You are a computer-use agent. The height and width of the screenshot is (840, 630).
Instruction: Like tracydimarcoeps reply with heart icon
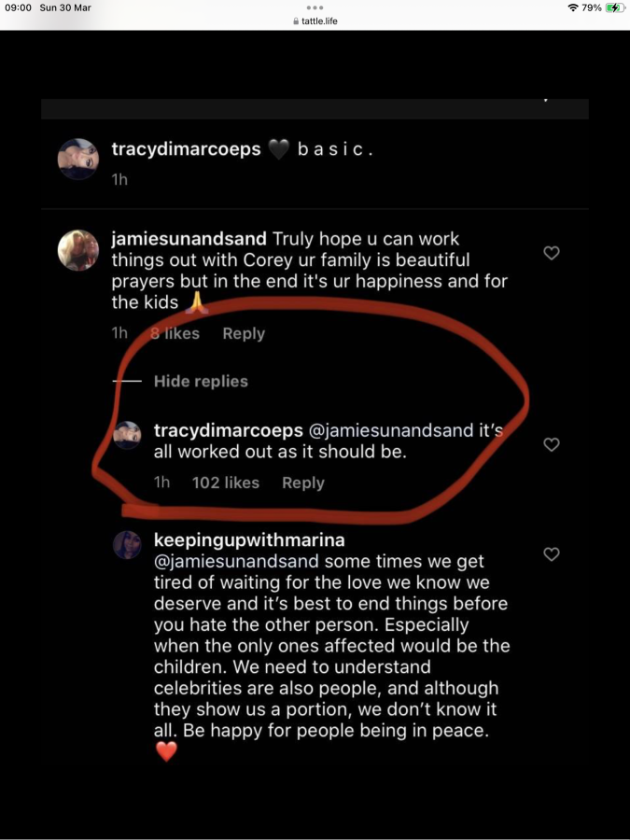pyautogui.click(x=552, y=444)
